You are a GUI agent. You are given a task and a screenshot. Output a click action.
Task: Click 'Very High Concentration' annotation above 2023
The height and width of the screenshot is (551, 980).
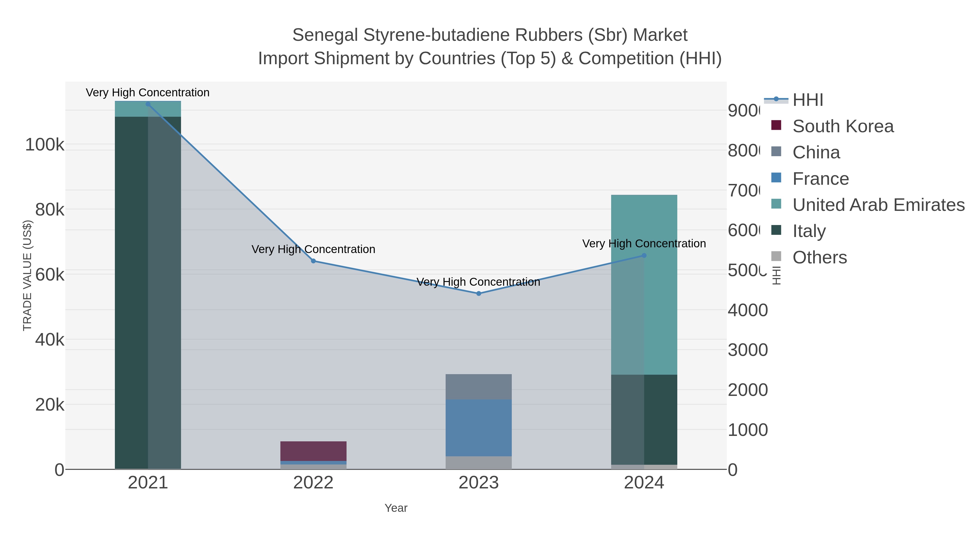[x=478, y=282]
